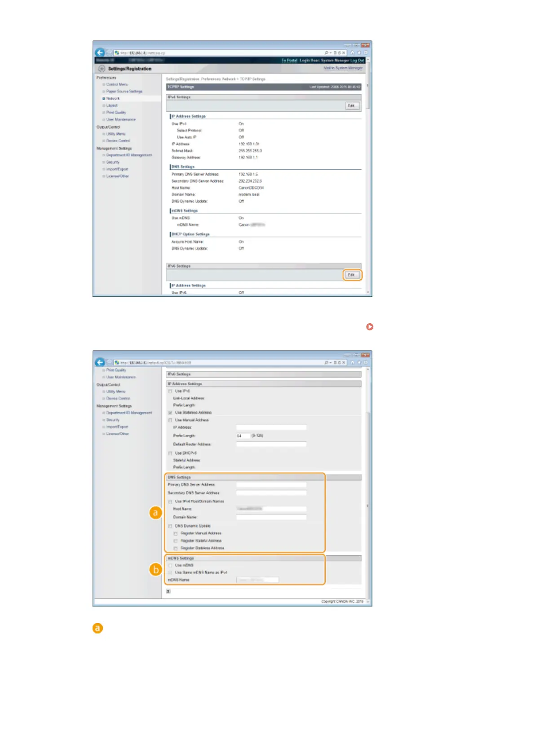The width and height of the screenshot is (535, 756).
Task: Click the Settings/Registration gear icon in the upper window
Action: (x=102, y=69)
